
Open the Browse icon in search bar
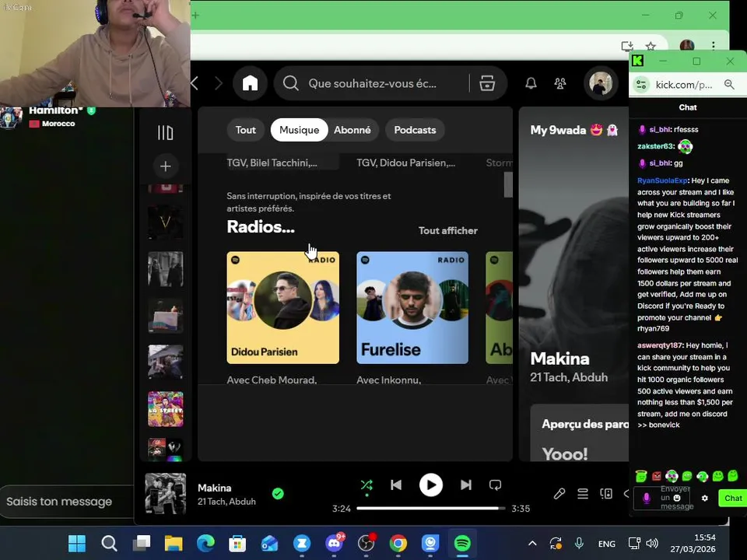pyautogui.click(x=487, y=83)
